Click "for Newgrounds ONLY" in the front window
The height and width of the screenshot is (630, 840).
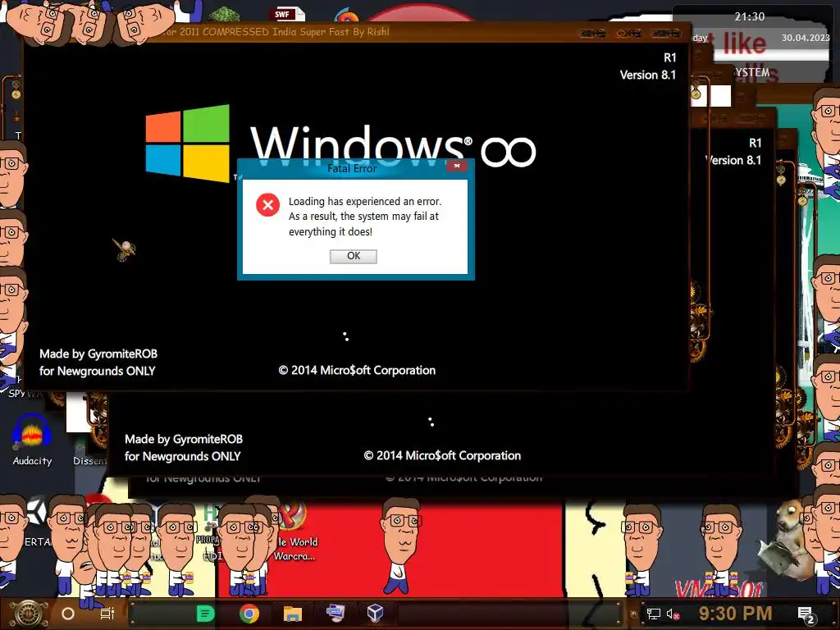pyautogui.click(x=98, y=372)
